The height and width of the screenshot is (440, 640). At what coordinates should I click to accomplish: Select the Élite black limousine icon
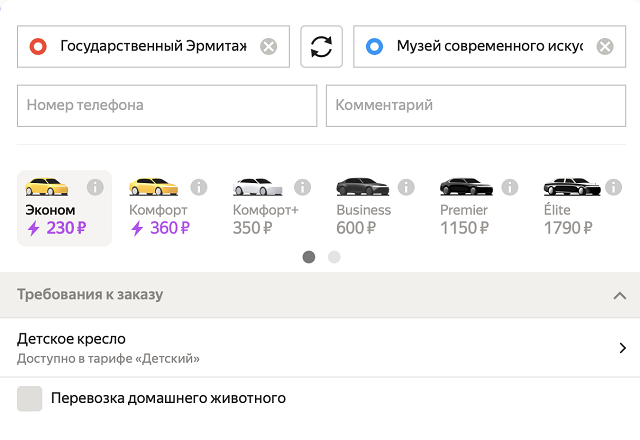point(572,187)
